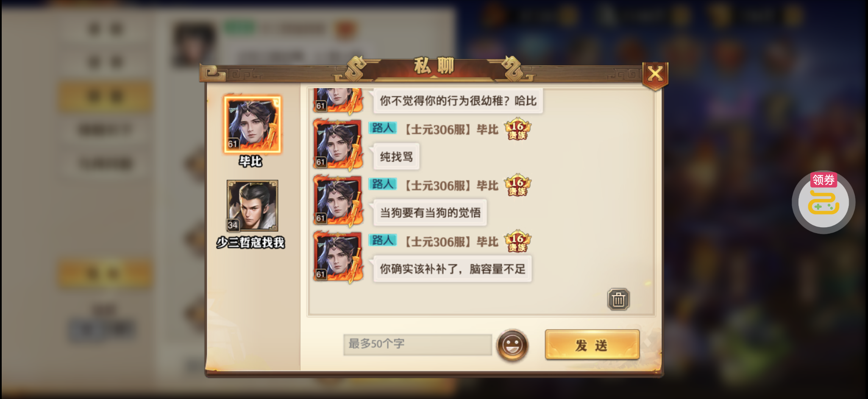Delete chat history with trash can icon
The image size is (868, 399).
618,299
